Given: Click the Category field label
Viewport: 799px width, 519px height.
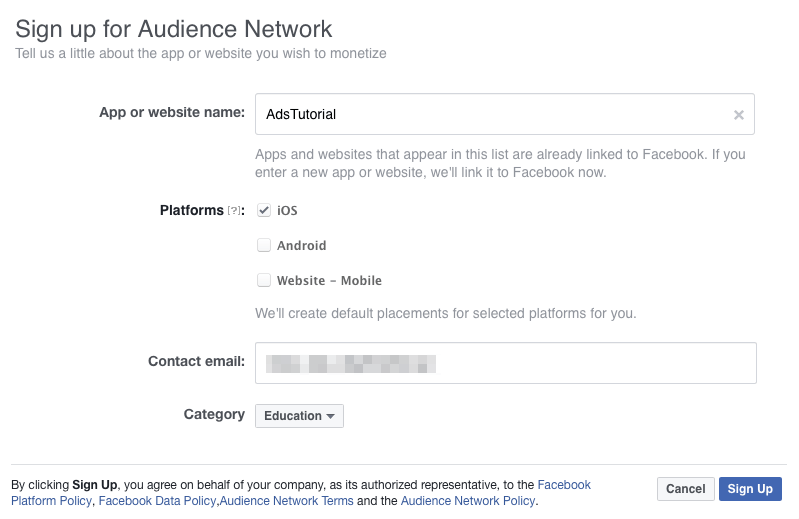Looking at the screenshot, I should (x=214, y=414).
